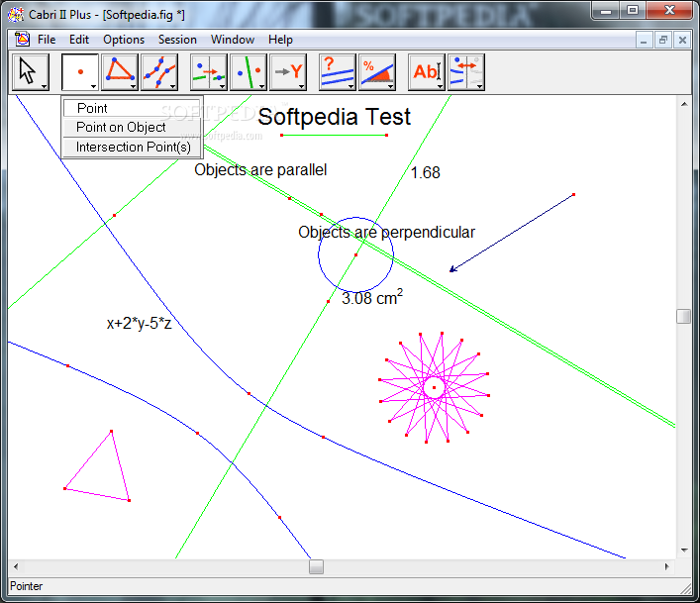Viewport: 700px width, 603px height.
Task: Click the vertical scrollbar down arrow
Action: tap(684, 551)
